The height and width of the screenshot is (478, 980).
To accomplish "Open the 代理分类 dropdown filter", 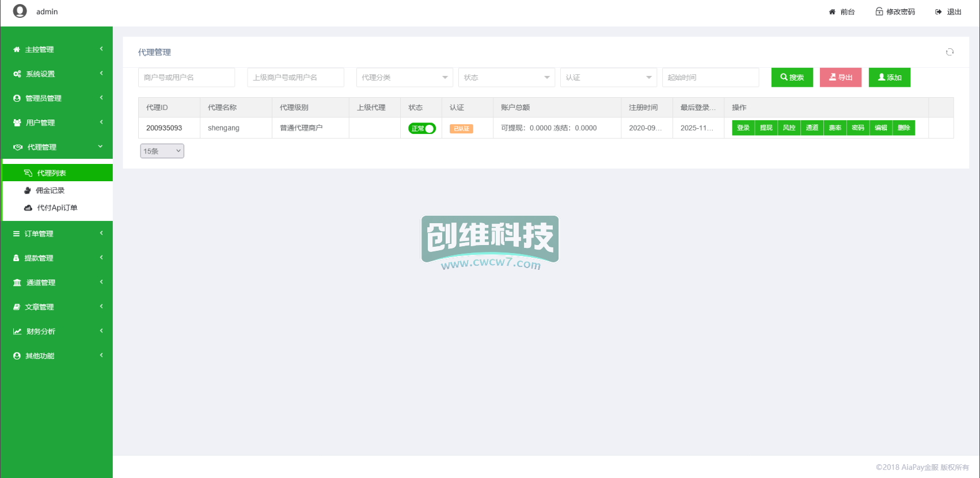I will click(x=404, y=78).
